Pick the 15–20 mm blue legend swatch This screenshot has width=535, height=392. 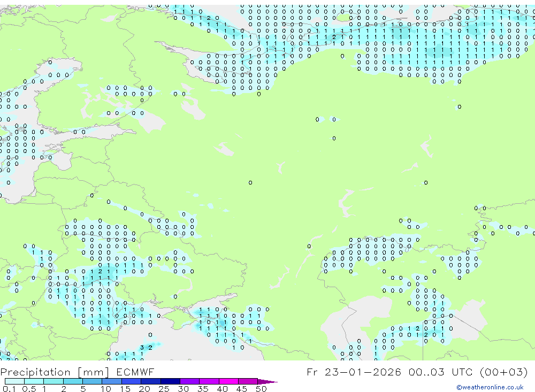(x=131, y=381)
